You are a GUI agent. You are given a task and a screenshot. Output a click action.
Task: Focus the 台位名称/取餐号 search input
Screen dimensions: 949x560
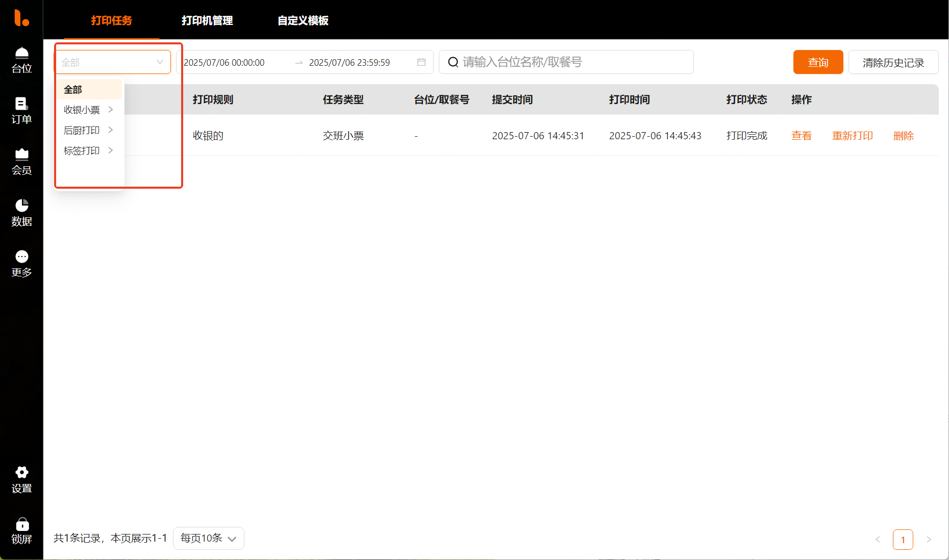coord(566,62)
